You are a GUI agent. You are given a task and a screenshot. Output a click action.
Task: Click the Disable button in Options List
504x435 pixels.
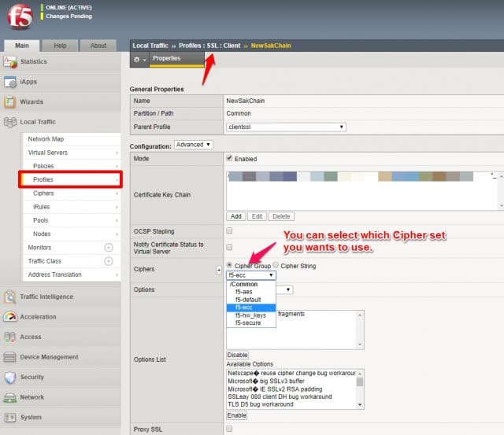237,355
